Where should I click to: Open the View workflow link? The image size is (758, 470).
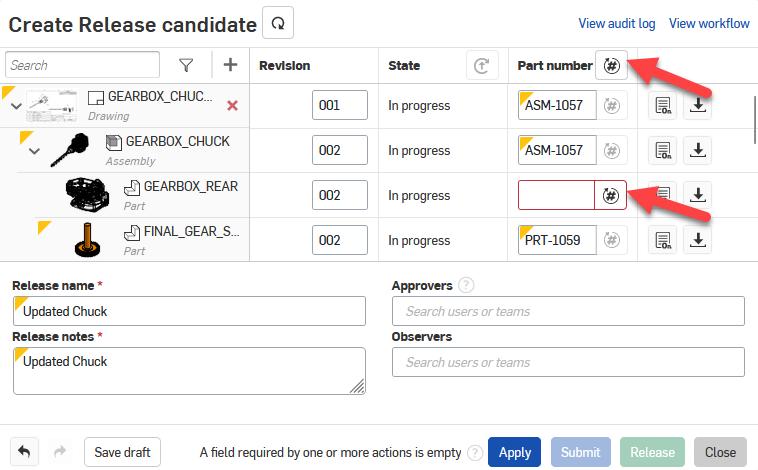click(709, 24)
